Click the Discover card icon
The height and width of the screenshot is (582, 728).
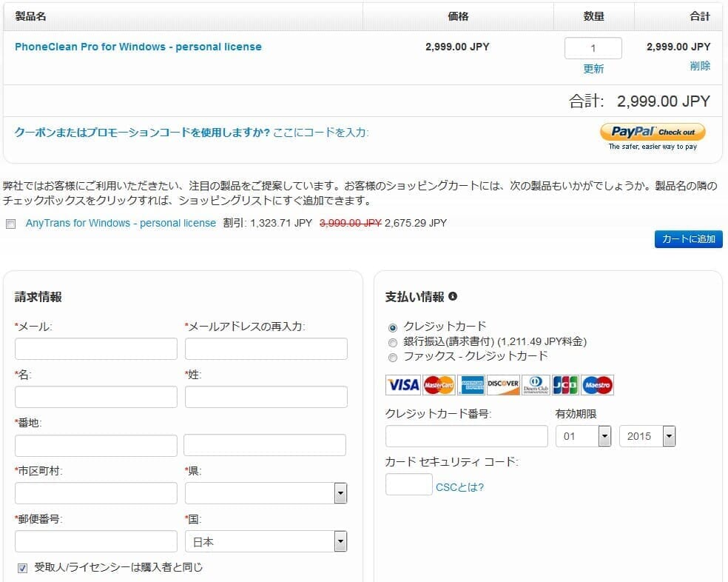pos(503,385)
